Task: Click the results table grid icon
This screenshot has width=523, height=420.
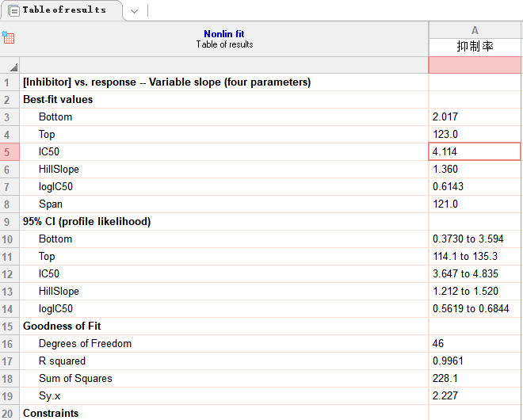Action: 8,37
